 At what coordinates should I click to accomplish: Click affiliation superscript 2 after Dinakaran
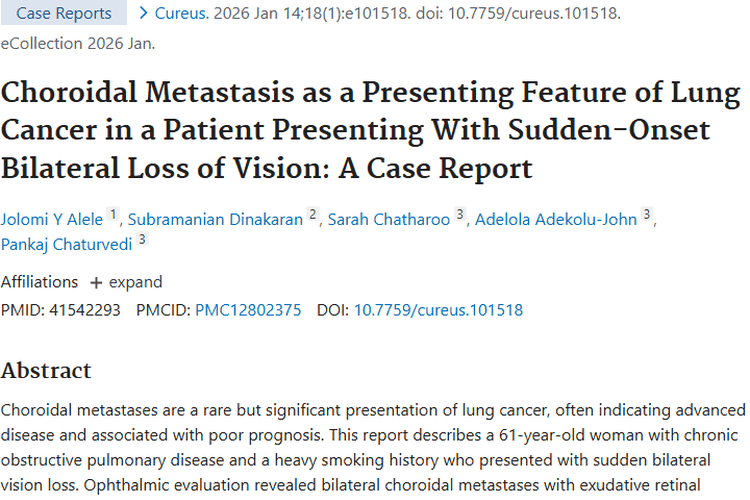pos(313,214)
